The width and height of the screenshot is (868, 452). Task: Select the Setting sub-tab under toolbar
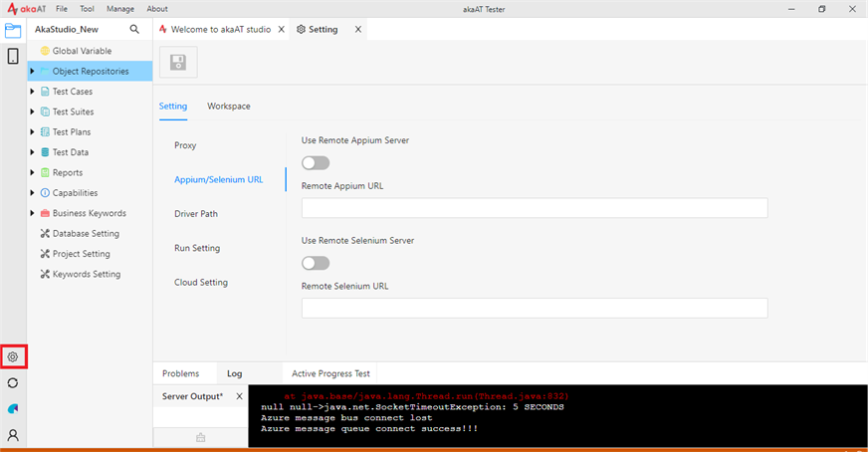click(x=173, y=106)
